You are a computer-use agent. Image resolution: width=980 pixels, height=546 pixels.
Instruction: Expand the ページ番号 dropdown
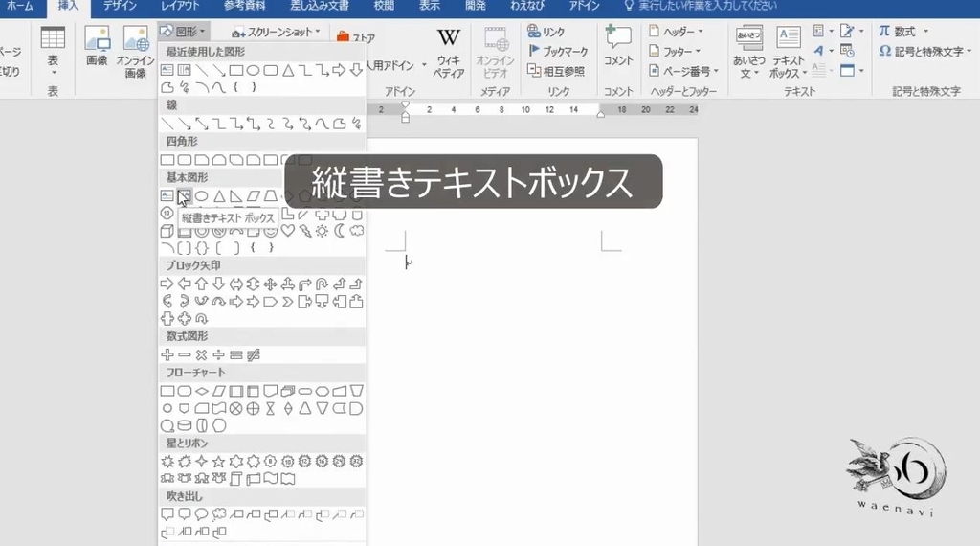(x=683, y=71)
